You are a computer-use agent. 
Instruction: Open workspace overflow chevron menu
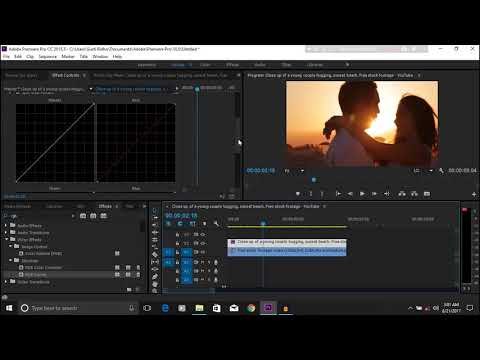coord(347,65)
